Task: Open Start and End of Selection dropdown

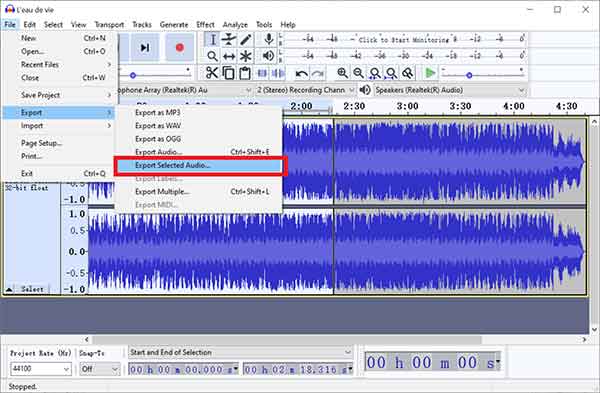Action: click(240, 352)
